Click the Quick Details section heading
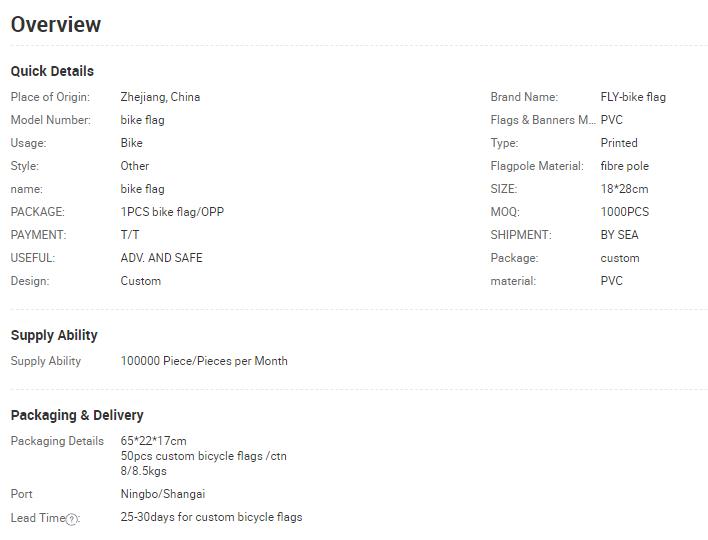 (52, 71)
